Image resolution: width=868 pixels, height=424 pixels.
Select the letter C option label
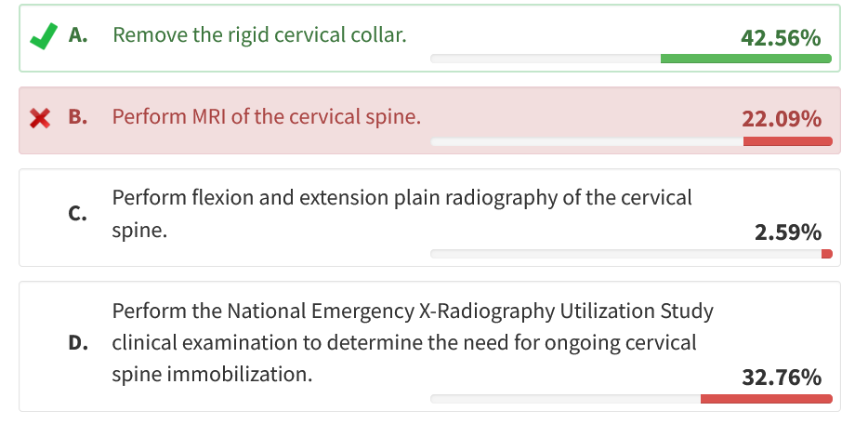point(78,214)
